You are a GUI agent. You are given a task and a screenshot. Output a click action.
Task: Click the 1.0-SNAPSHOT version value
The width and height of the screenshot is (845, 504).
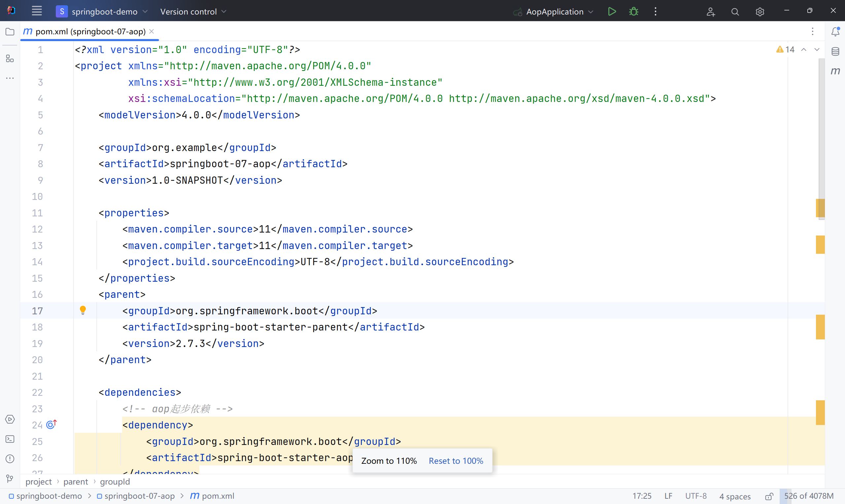pos(187,180)
